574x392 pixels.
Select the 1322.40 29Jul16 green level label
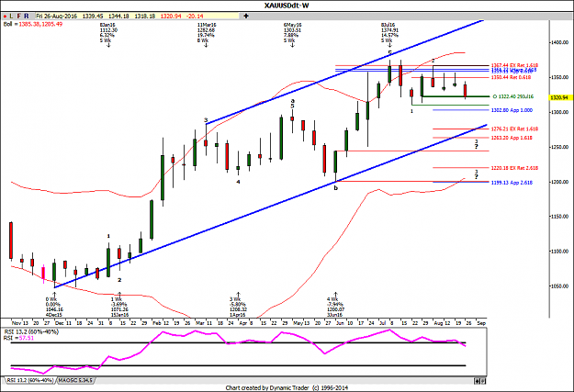[513, 96]
